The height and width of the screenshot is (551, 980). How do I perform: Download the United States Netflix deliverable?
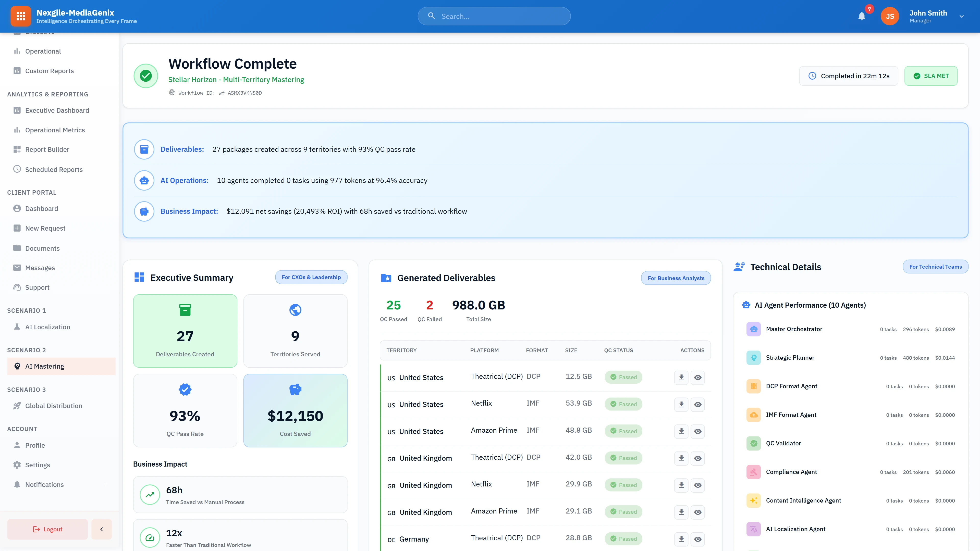pos(681,404)
